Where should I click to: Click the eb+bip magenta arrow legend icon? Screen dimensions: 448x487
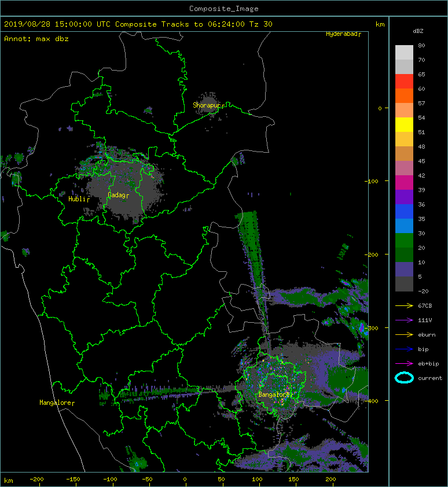404,363
